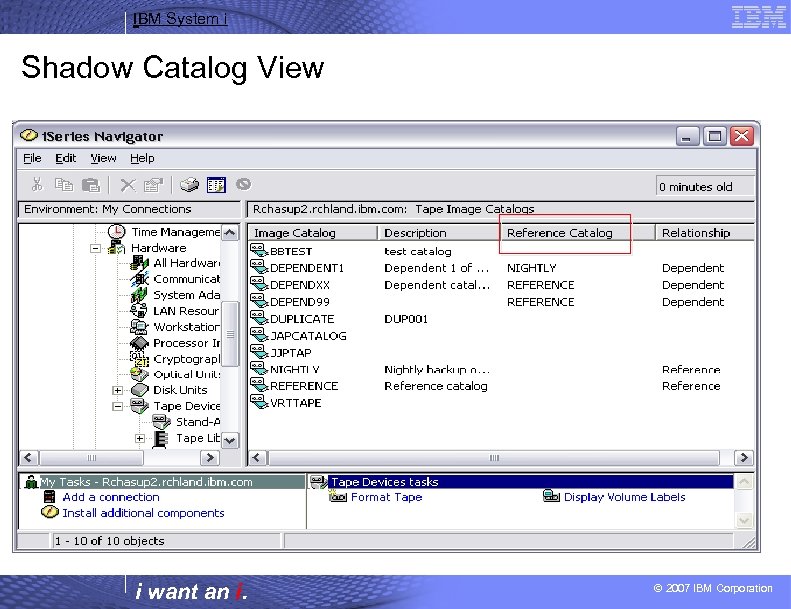Expand the Tape Libraries tree node
The image size is (791, 609).
coord(140,438)
